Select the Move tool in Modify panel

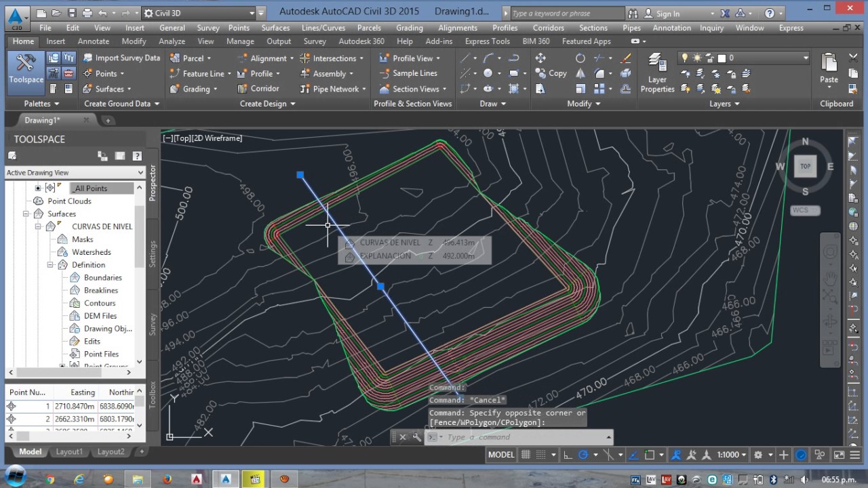540,58
